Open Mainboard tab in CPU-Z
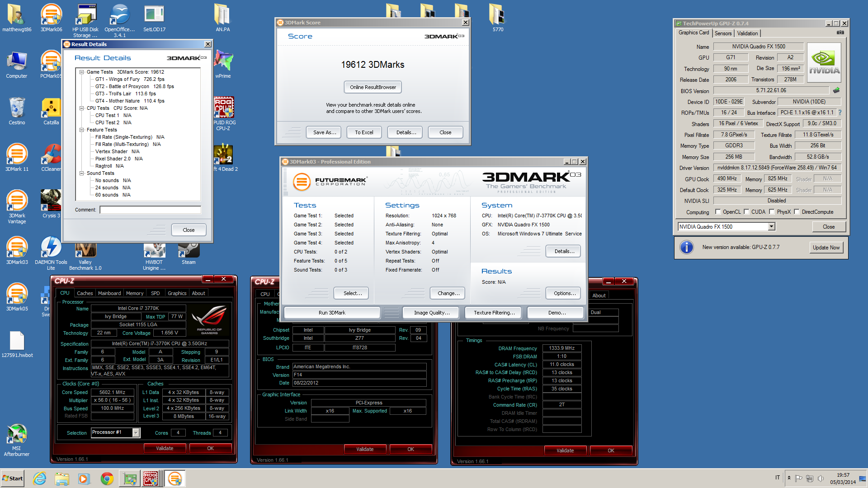 click(109, 293)
